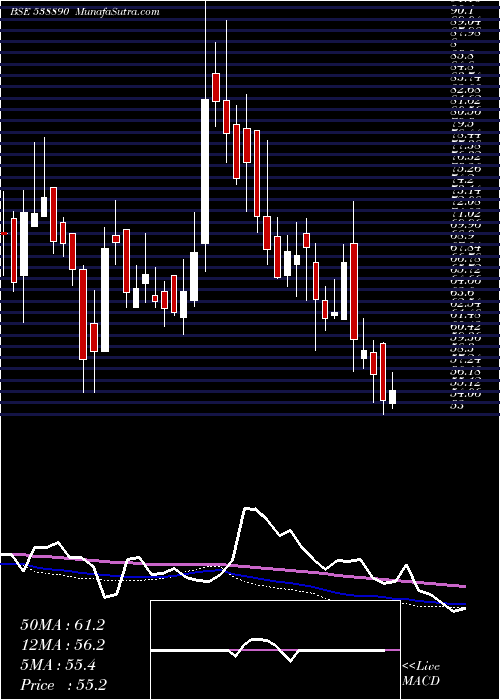The width and height of the screenshot is (500, 700).
Task: Click the 55 price axis label
Action: pyautogui.click(x=456, y=406)
